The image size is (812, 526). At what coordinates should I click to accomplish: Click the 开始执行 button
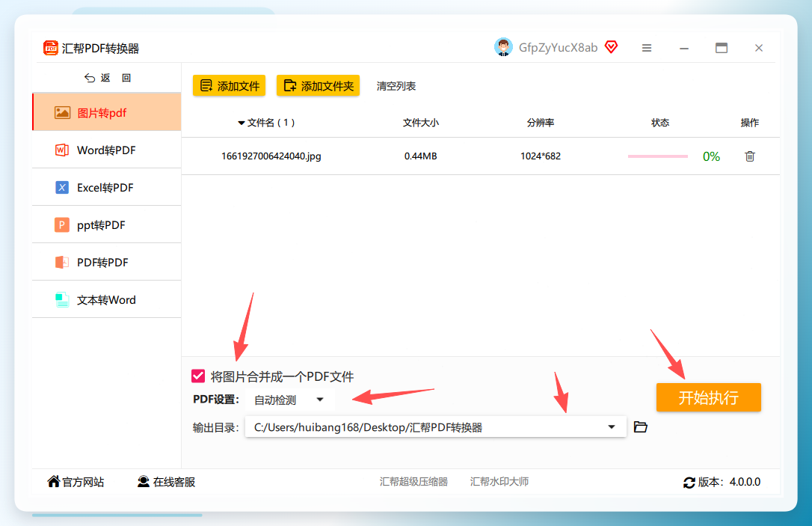[708, 397]
